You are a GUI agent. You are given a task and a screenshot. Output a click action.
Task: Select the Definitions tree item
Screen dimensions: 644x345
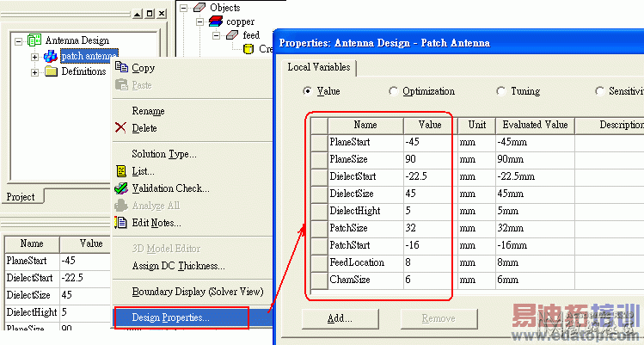click(x=83, y=71)
